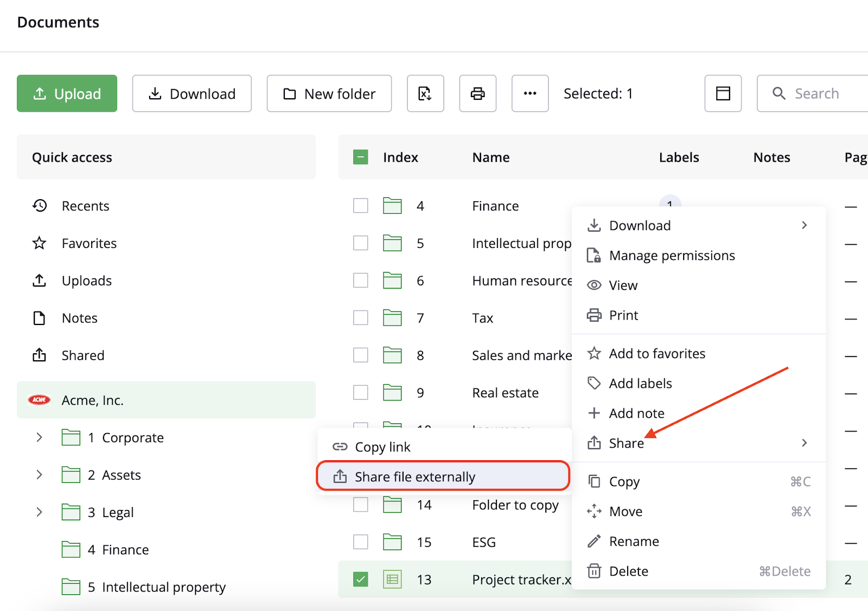This screenshot has width=868, height=611.
Task: Choose Add labels in context menu
Action: (699, 383)
